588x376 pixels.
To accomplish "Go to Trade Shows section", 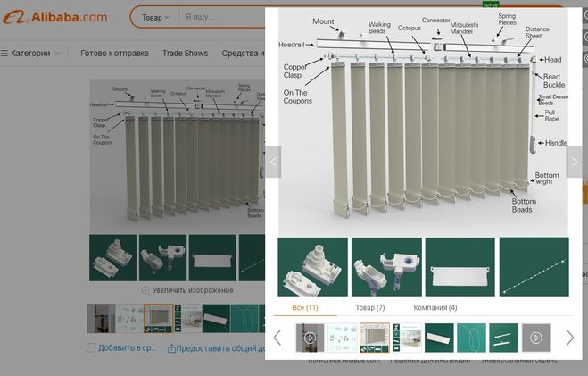I will click(x=185, y=54).
